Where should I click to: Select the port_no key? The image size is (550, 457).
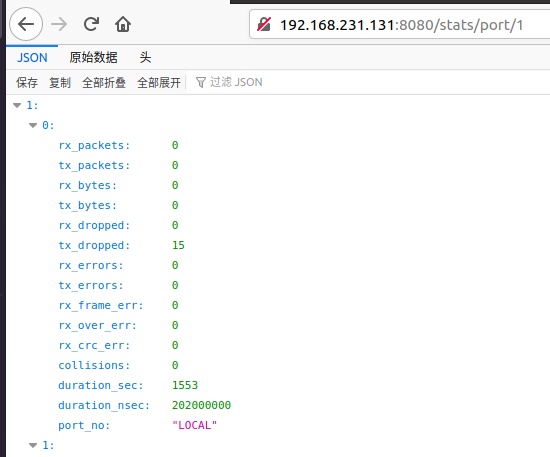[84, 425]
